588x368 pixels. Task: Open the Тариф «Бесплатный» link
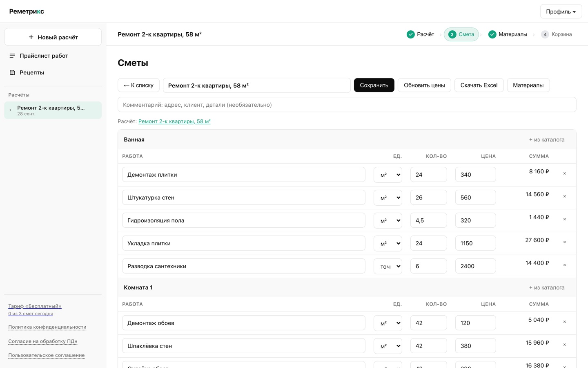point(35,306)
